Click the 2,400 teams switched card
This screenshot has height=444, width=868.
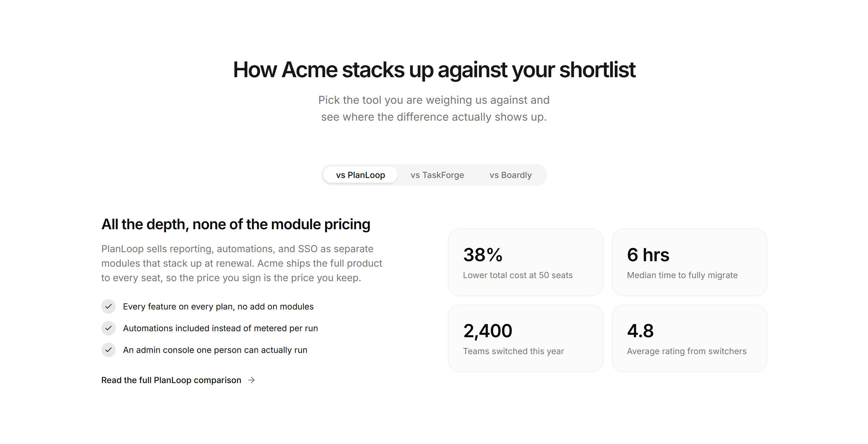pyautogui.click(x=525, y=338)
